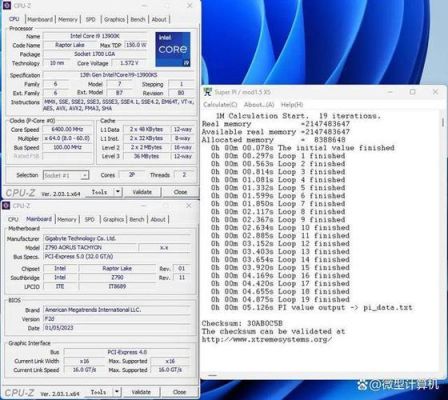Image resolution: width=448 pixels, height=400 pixels.
Task: Maximize the Super PI window
Action: [x=412, y=92]
